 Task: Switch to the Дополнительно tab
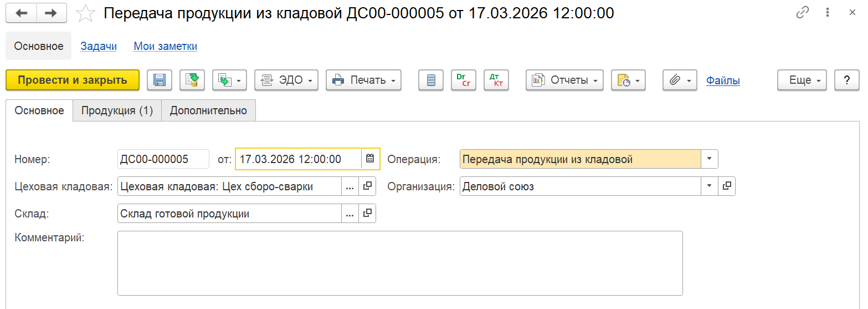coord(208,110)
